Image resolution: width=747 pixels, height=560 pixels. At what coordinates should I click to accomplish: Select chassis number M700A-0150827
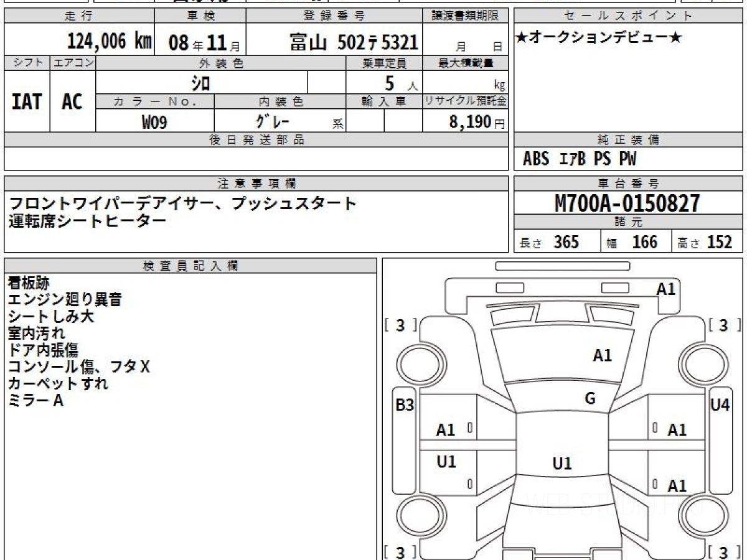point(627,203)
